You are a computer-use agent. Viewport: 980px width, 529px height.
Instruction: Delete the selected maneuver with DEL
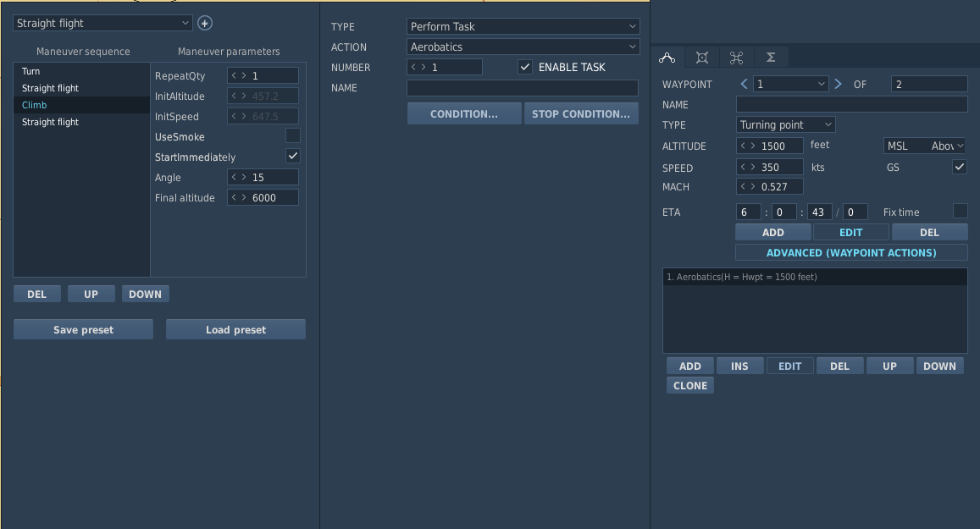[37, 295]
